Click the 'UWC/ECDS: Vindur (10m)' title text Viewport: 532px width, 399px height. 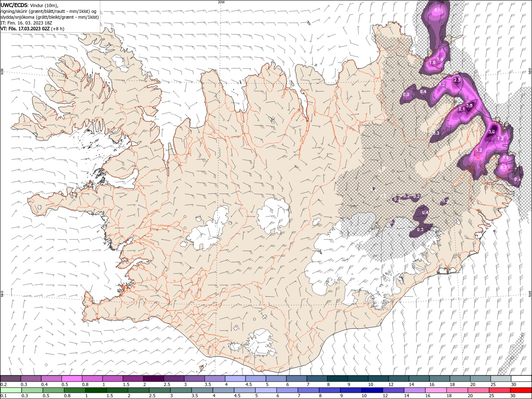[x=30, y=5]
